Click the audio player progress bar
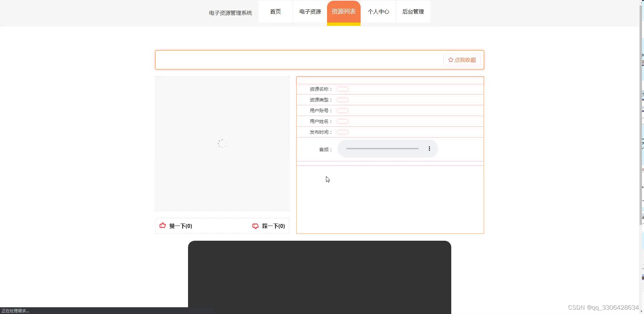Image resolution: width=644 pixels, height=314 pixels. point(382,149)
